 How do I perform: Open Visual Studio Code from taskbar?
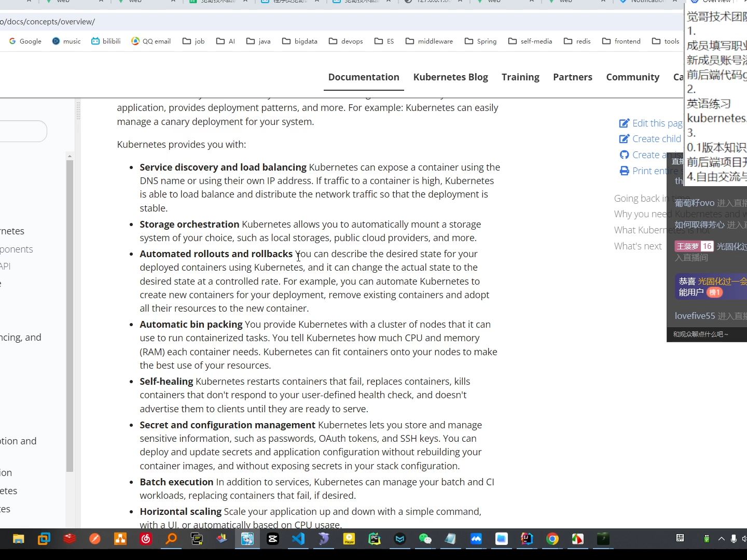pos(298,539)
